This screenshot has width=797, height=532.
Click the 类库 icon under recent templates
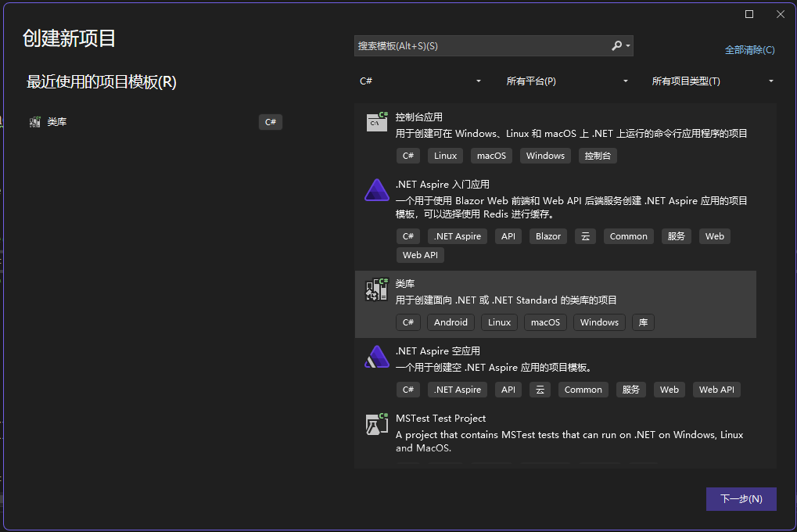coord(35,122)
